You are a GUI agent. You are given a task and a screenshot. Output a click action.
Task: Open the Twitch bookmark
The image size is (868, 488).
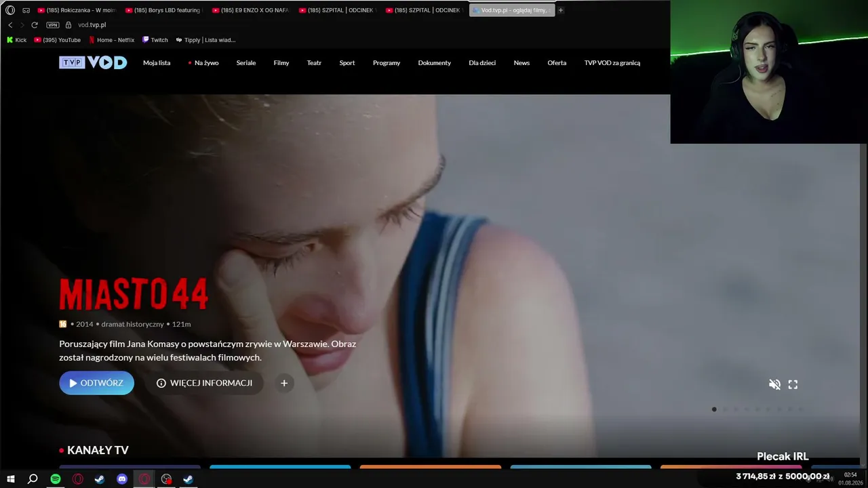(155, 40)
